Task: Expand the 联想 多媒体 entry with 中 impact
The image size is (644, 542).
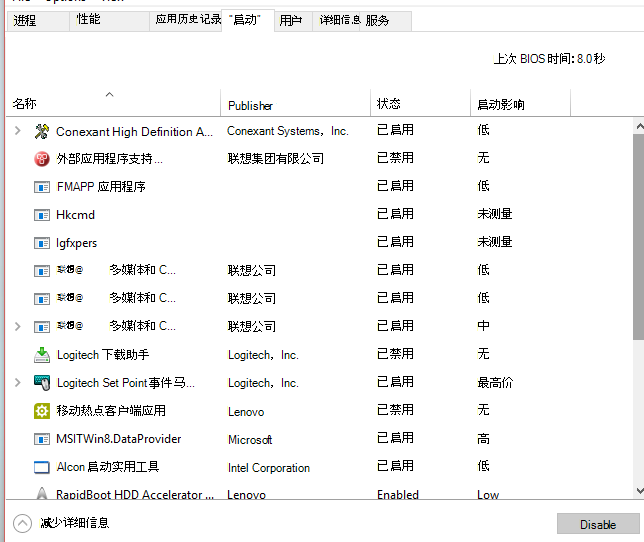Action: pyautogui.click(x=18, y=326)
